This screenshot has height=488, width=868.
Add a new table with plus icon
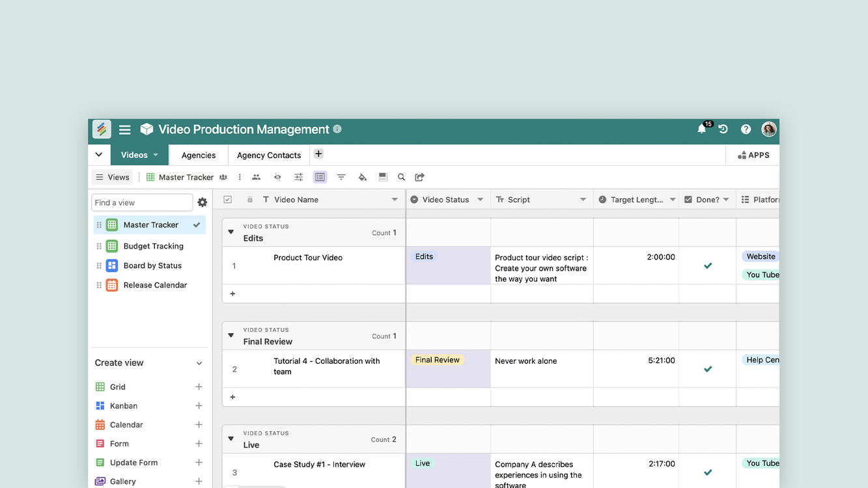point(318,154)
